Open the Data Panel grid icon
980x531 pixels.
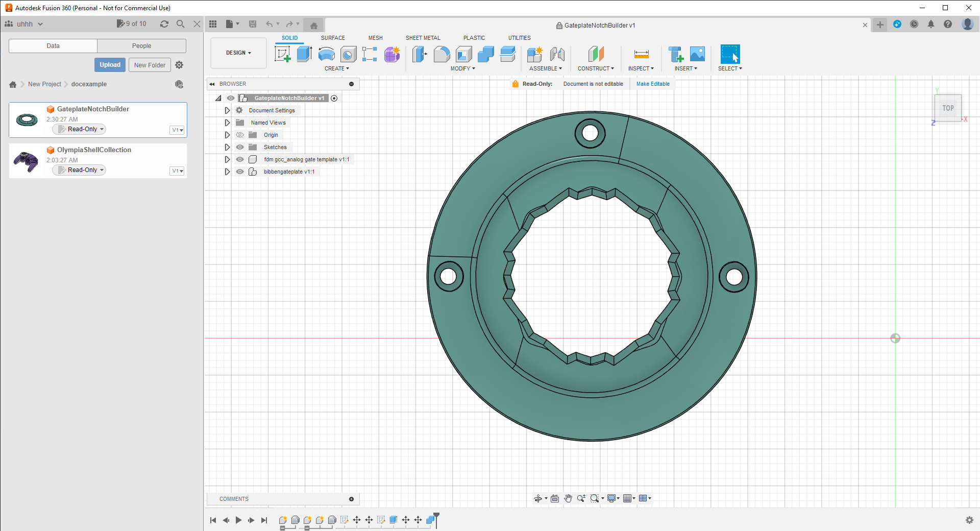pos(213,24)
